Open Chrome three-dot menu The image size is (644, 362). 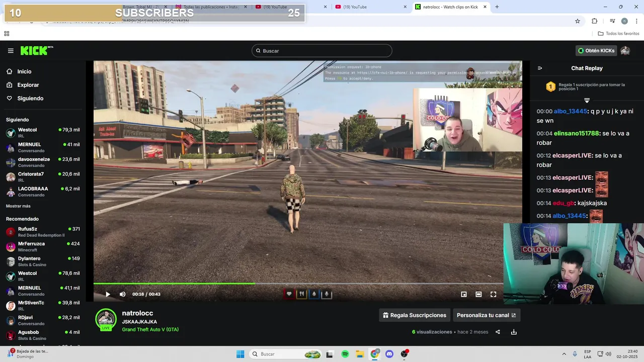point(636,21)
